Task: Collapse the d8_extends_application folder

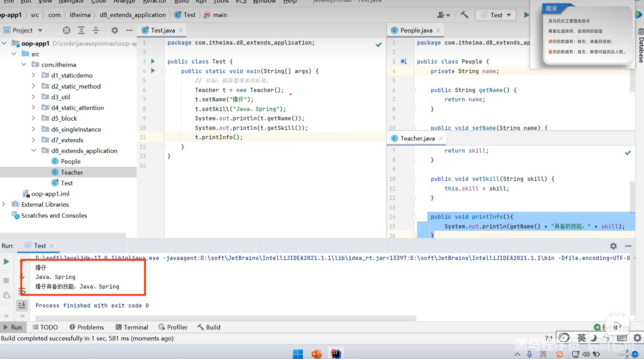Action: (34, 151)
